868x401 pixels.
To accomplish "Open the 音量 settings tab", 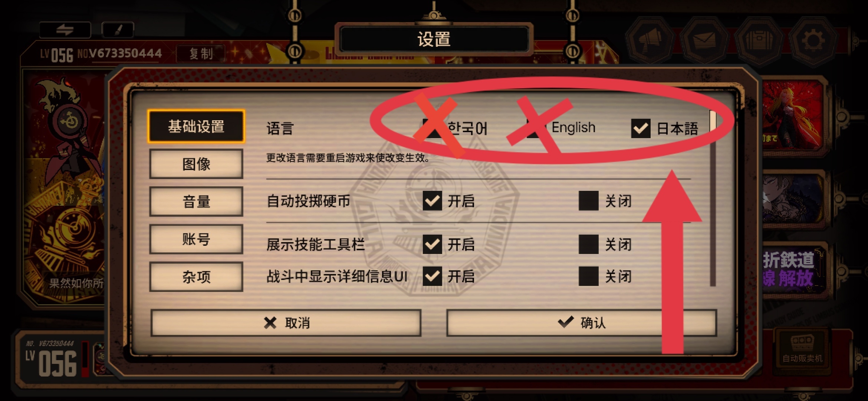I will [x=196, y=202].
